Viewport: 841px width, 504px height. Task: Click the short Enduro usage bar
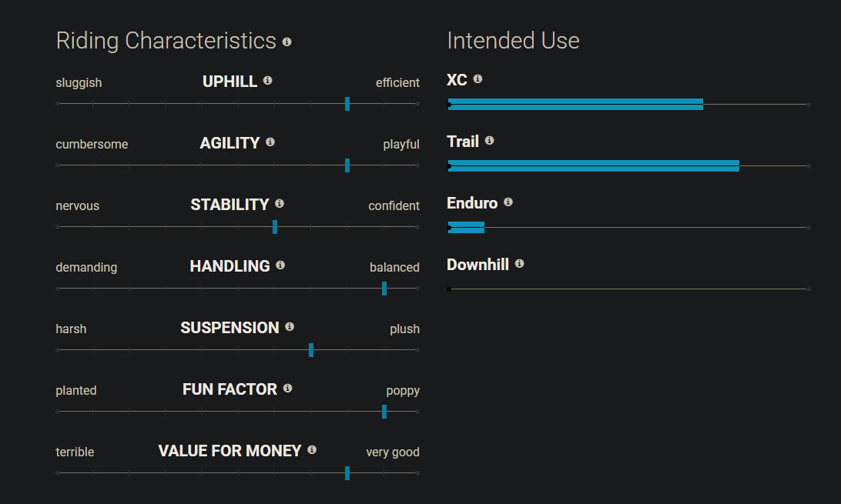pyautogui.click(x=466, y=228)
